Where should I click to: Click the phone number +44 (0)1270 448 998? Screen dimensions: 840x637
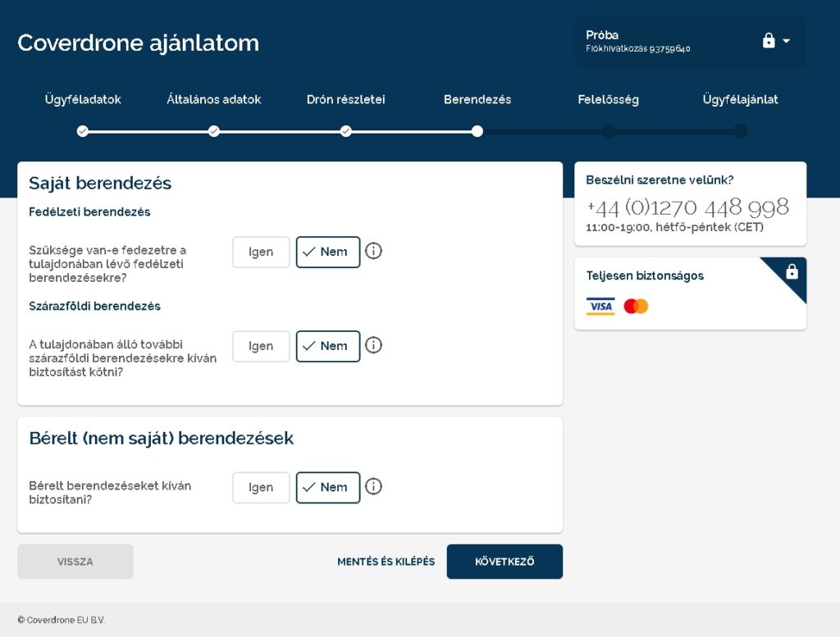click(687, 207)
